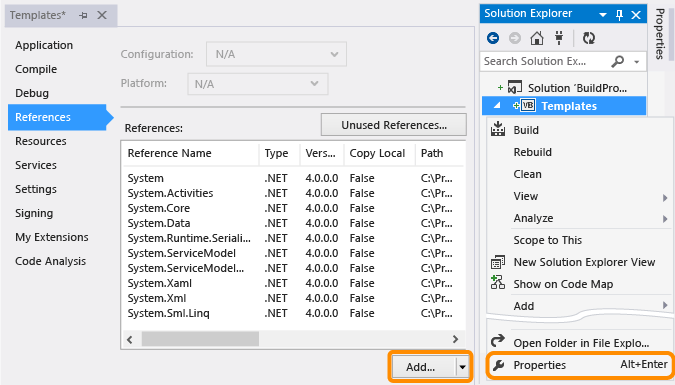Open the My Extensions page

point(52,237)
